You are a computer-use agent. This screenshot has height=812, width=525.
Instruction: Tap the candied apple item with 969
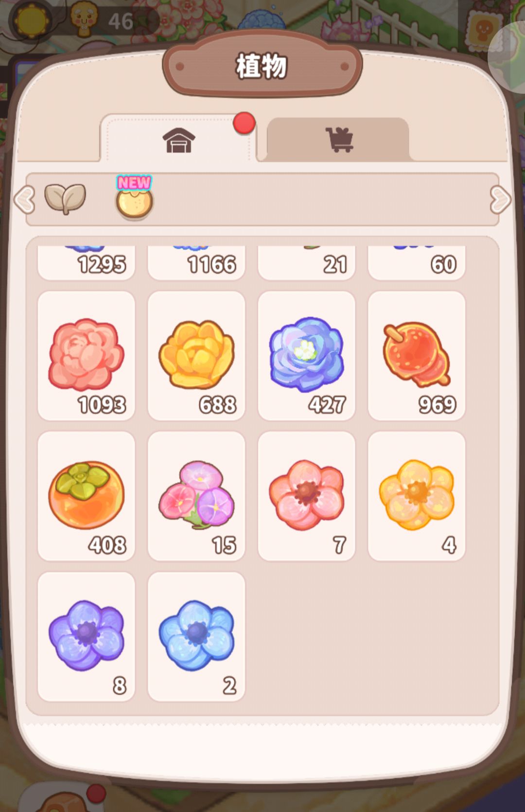click(417, 356)
